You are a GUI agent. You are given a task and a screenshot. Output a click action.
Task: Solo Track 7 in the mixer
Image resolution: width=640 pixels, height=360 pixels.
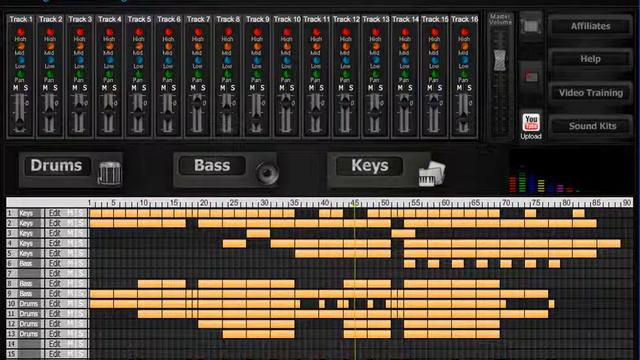point(203,88)
